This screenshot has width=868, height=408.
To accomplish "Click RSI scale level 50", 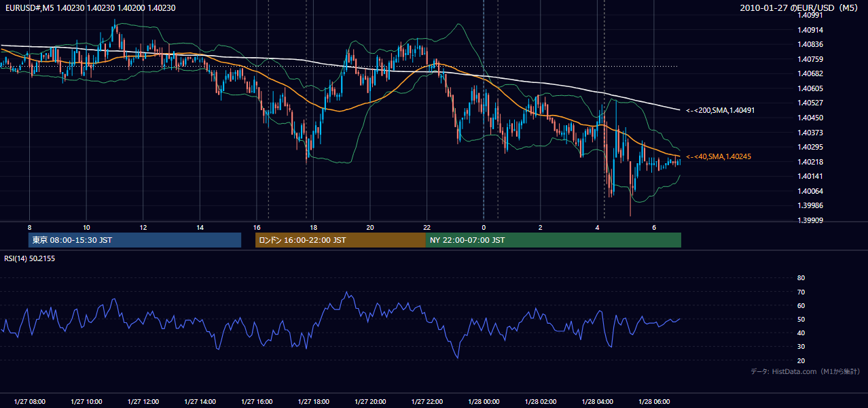I will [801, 319].
